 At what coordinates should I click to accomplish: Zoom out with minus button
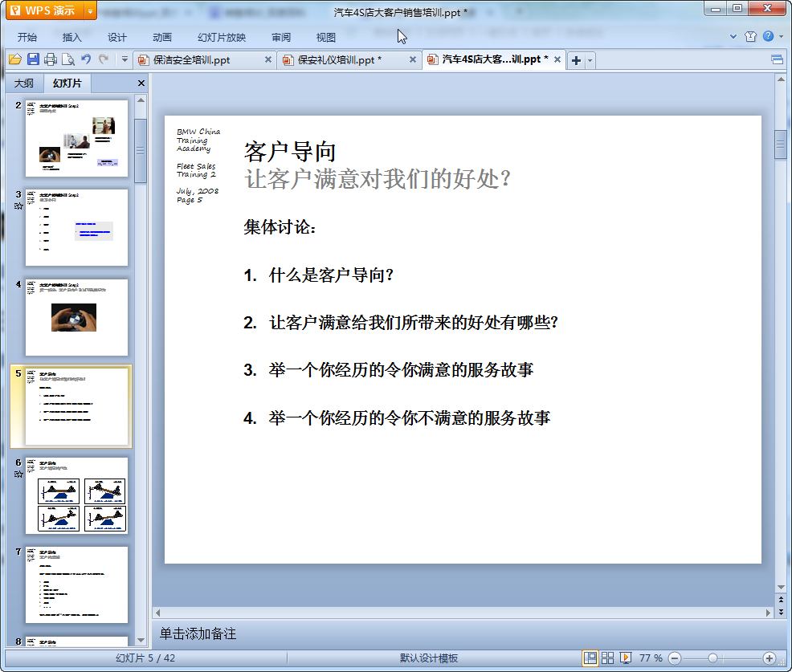pyautogui.click(x=675, y=658)
